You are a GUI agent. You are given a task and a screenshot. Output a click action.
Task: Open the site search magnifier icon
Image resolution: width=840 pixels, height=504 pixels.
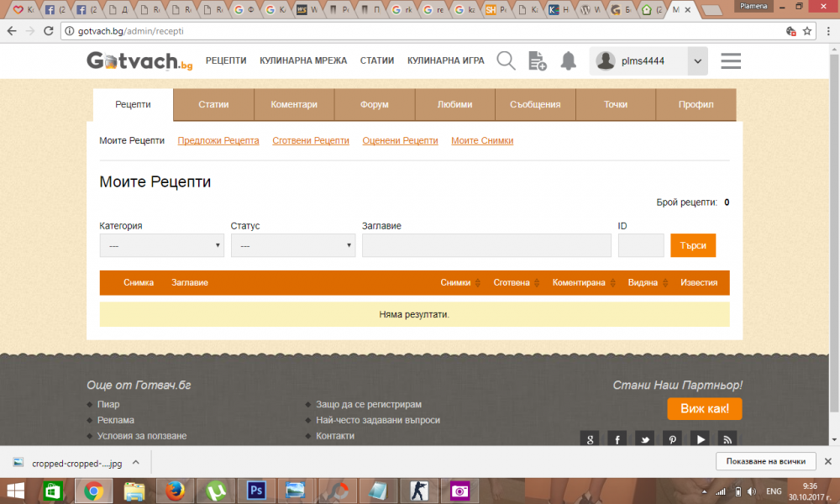506,60
